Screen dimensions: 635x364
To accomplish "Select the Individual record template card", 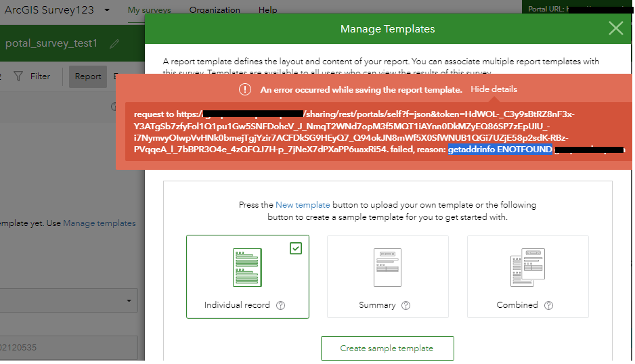I will coord(248,277).
